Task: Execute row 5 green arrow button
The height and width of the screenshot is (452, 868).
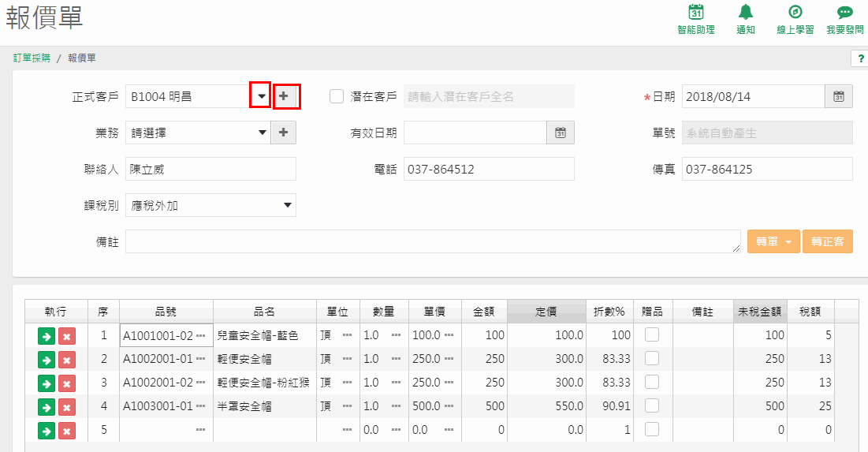Action: 47,431
